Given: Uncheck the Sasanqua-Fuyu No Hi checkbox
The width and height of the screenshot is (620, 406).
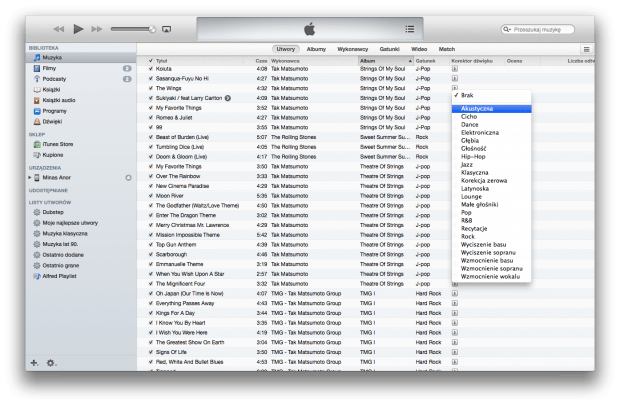Looking at the screenshot, I should (x=151, y=78).
